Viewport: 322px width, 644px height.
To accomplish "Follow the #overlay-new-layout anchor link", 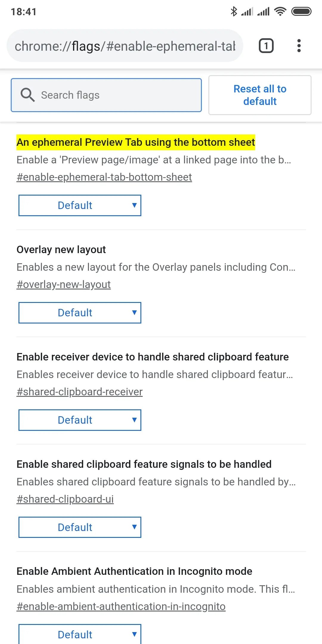I will click(64, 284).
